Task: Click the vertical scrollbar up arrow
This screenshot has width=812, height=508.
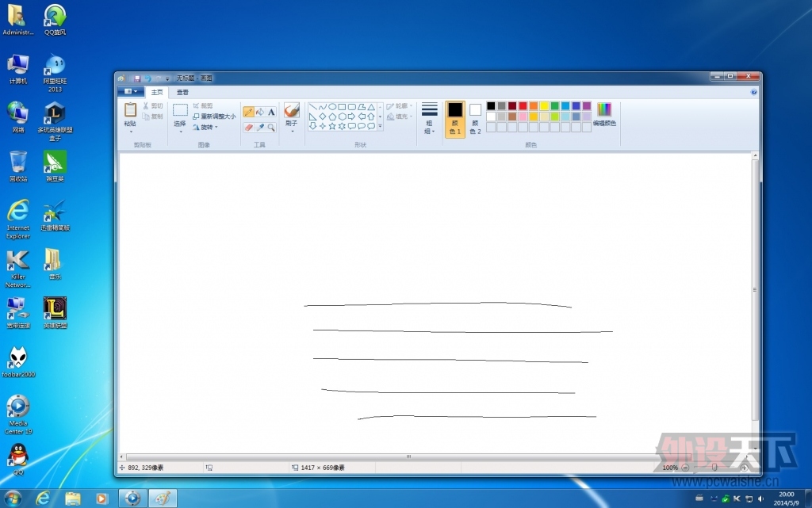Action: click(x=755, y=155)
